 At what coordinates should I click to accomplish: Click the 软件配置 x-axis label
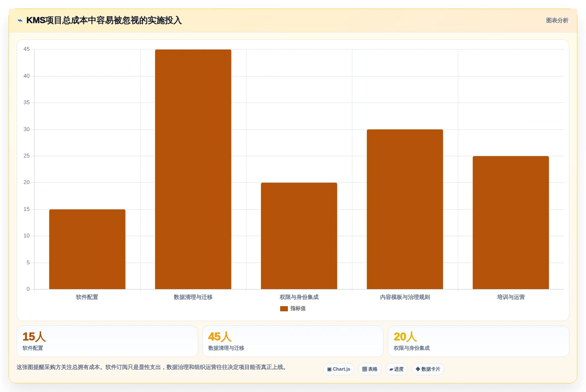[87, 297]
